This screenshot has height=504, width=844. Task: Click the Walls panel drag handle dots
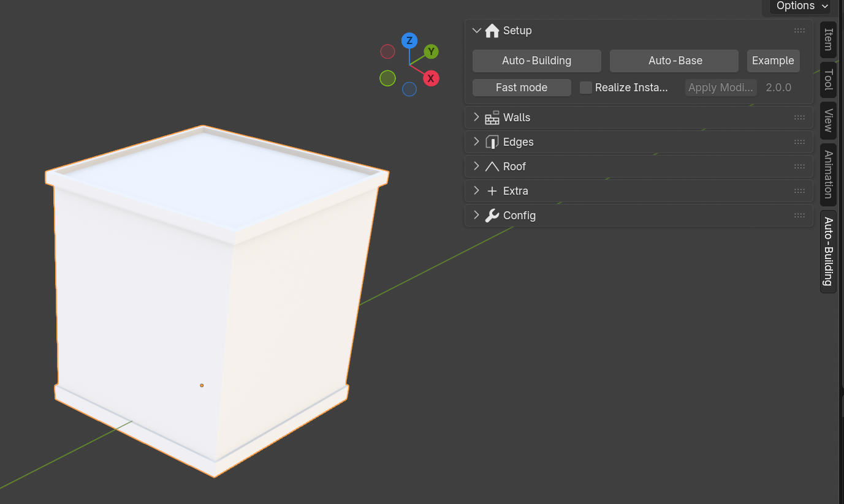click(x=799, y=118)
